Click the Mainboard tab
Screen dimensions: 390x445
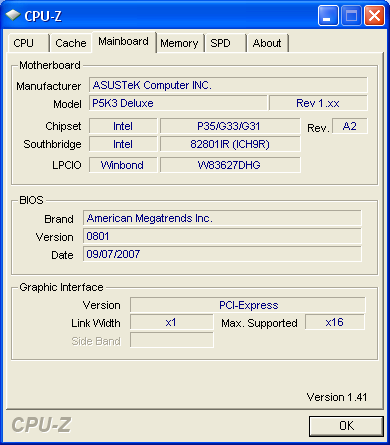pyautogui.click(x=124, y=42)
